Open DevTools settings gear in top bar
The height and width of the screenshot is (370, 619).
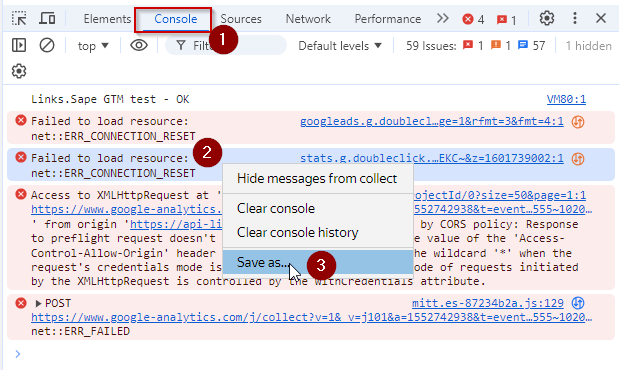547,18
